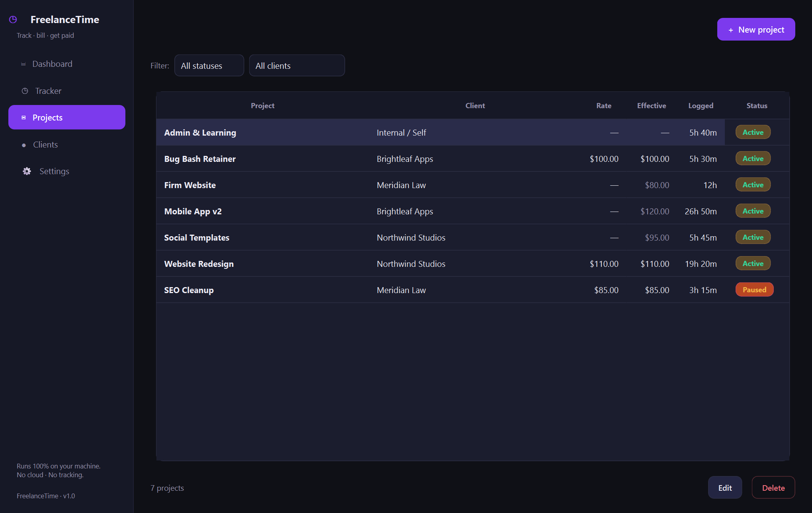Click the New project button
The height and width of the screenshot is (513, 812).
[756, 29]
